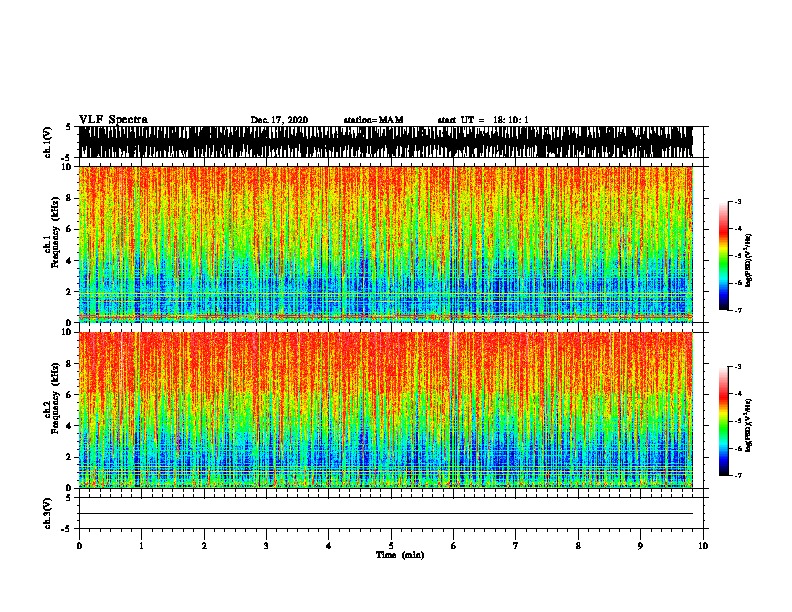Click the time-axis tick label "4"

[x=329, y=546]
